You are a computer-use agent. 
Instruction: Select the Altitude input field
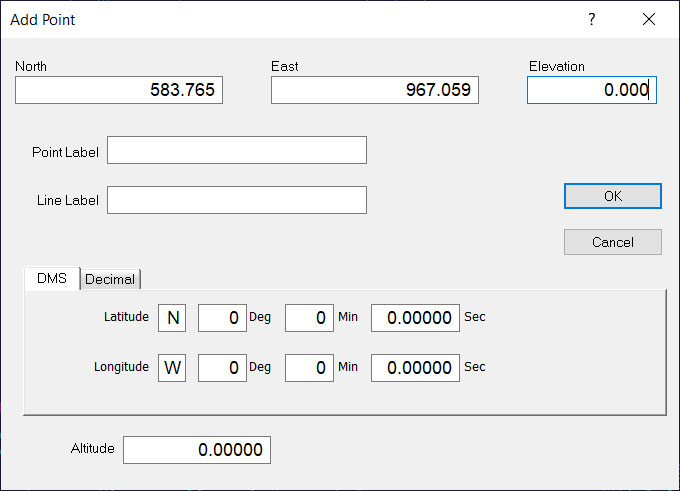[x=197, y=450]
